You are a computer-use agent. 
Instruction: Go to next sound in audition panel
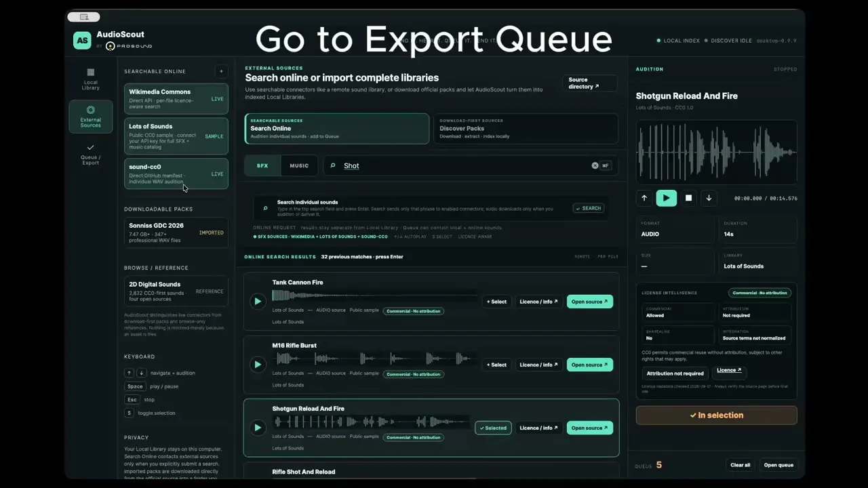[709, 198]
